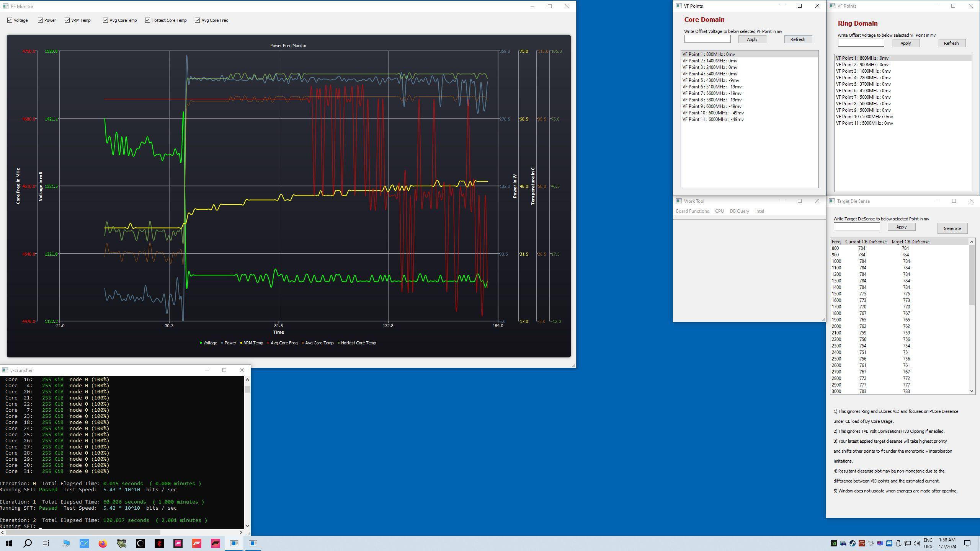Screen dimensions: 980x551
Task: Click the orange Forza taskbar icon
Action: coord(197,543)
